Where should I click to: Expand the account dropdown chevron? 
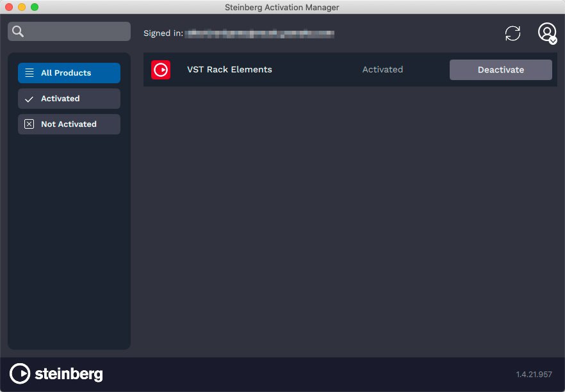(552, 40)
